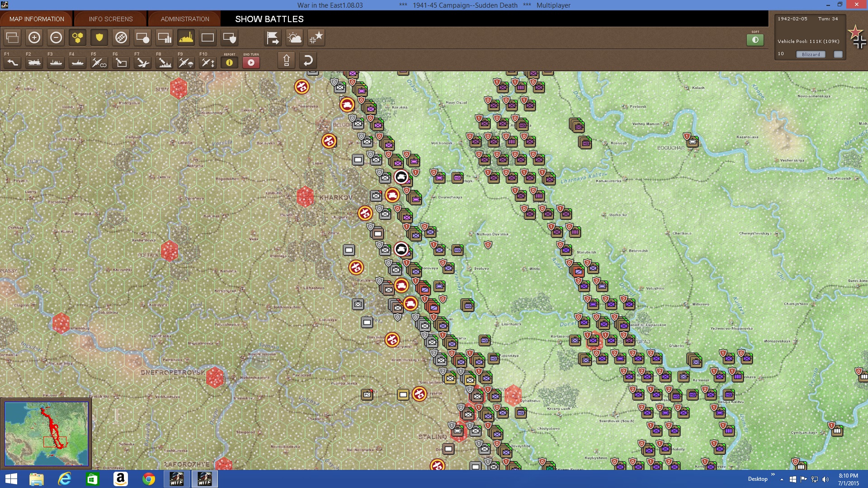The width and height of the screenshot is (868, 488).
Task: Open the REPORT info button
Action: (x=230, y=62)
